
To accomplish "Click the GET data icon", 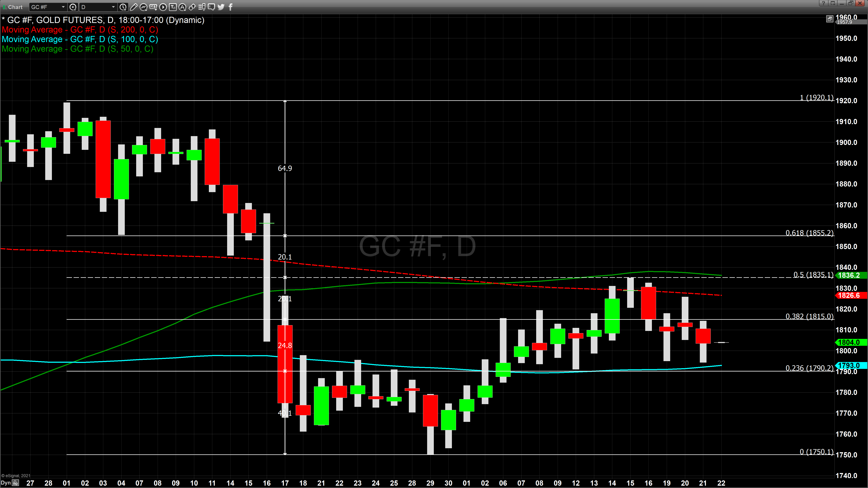I will point(153,7).
